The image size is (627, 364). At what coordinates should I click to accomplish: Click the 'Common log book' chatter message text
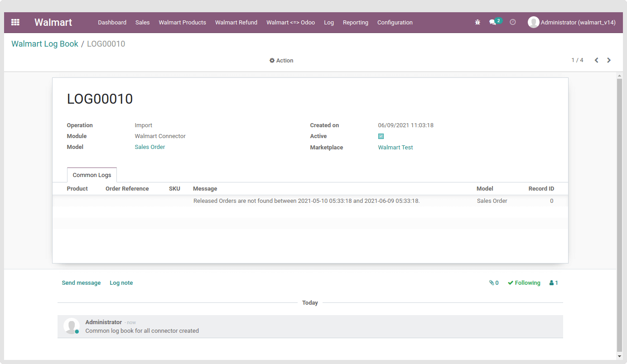(x=142, y=331)
